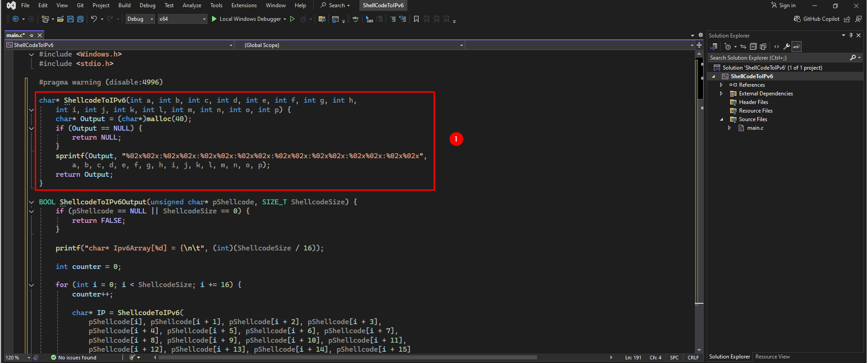Click Show All Files in Solution Explorer

coord(763,47)
